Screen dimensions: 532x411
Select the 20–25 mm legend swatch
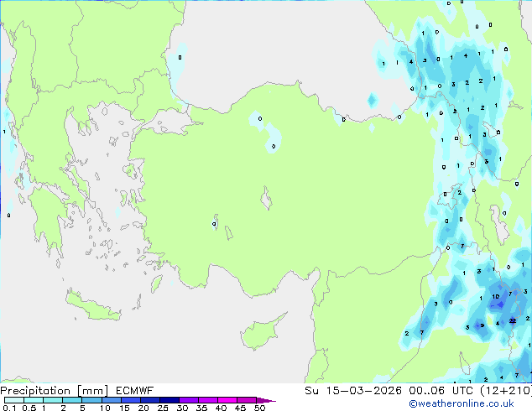pyautogui.click(x=150, y=400)
